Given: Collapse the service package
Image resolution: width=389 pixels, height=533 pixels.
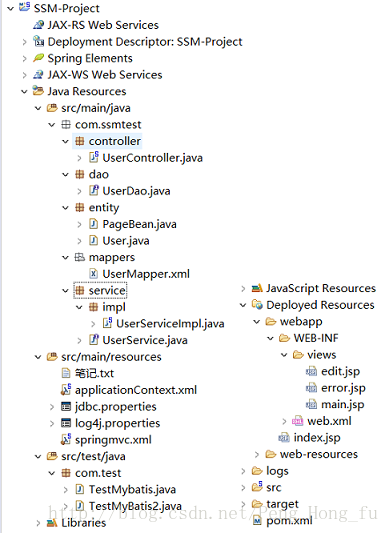Looking at the screenshot, I should coord(65,290).
